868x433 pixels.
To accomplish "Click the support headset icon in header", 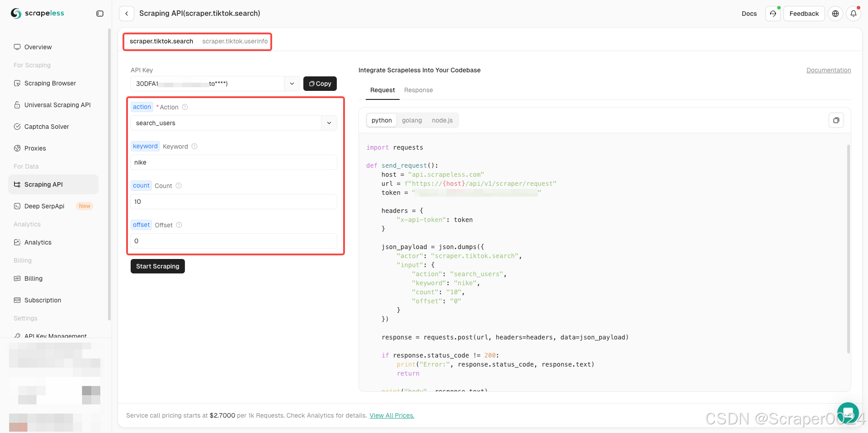I will click(773, 14).
